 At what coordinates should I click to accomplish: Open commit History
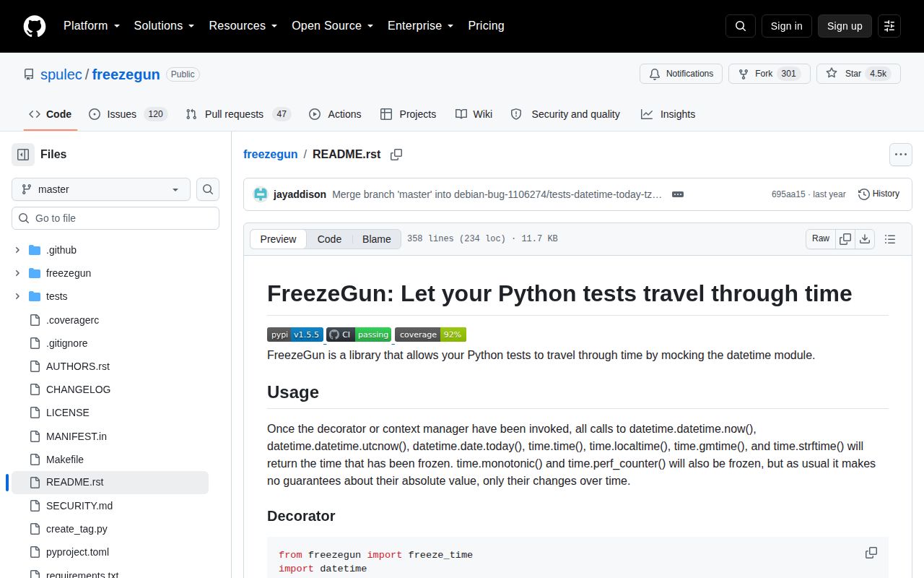[x=879, y=194]
